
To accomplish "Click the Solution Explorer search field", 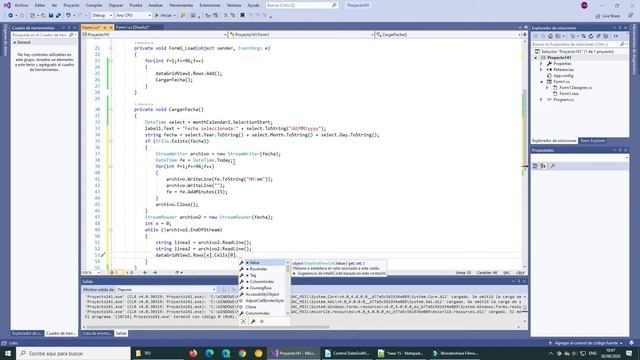I will [579, 44].
